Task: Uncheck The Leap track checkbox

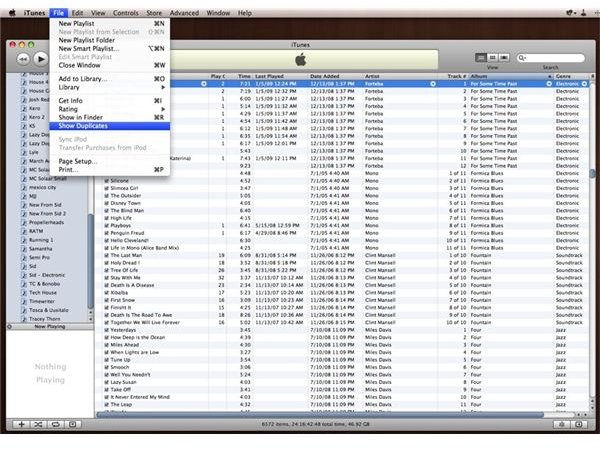Action: (106, 405)
